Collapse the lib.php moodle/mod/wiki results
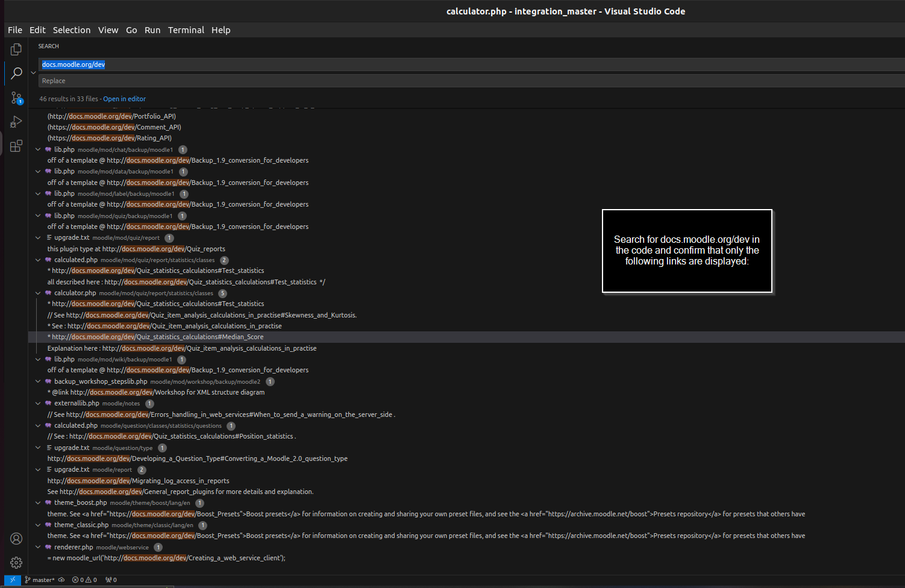905x588 pixels. 38,359
